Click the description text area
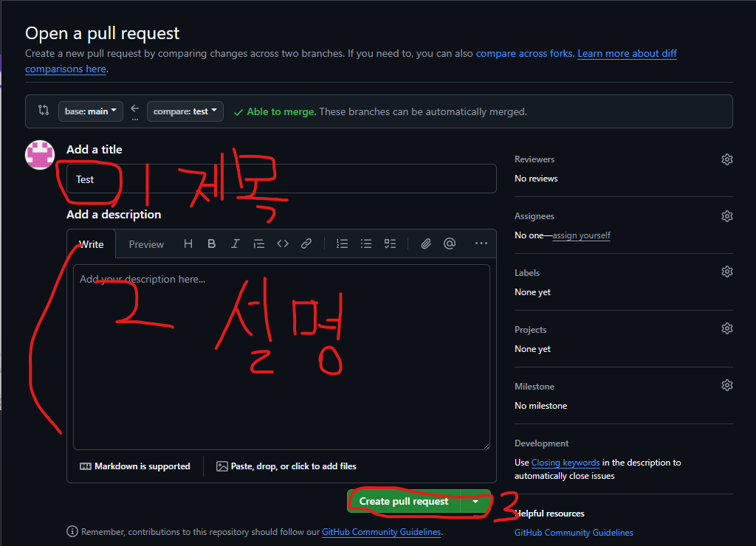 (x=281, y=357)
